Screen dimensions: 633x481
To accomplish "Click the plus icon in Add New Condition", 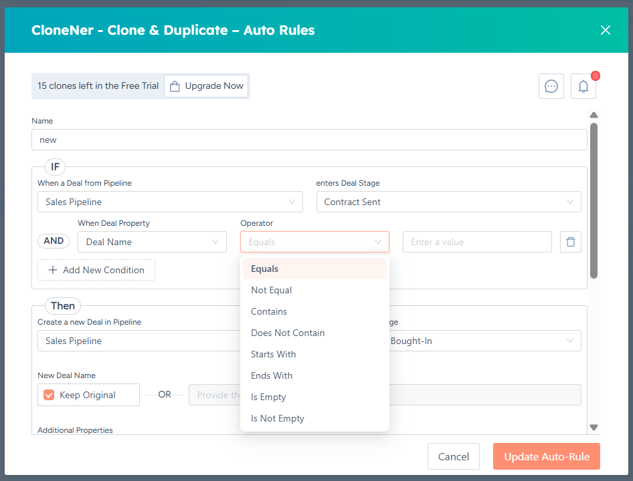I will click(52, 270).
